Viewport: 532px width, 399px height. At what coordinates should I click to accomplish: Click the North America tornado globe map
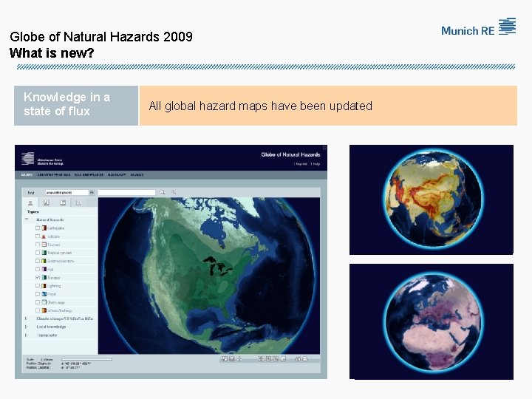209,276
